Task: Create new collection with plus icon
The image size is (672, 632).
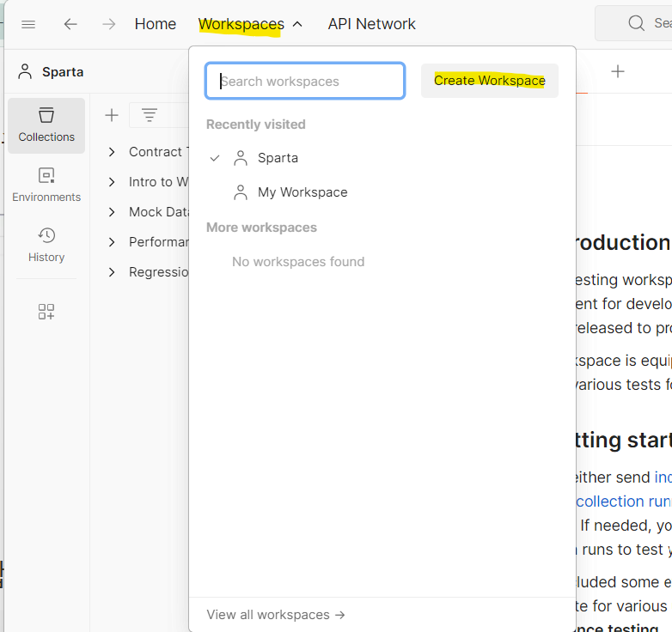Action: pos(112,115)
